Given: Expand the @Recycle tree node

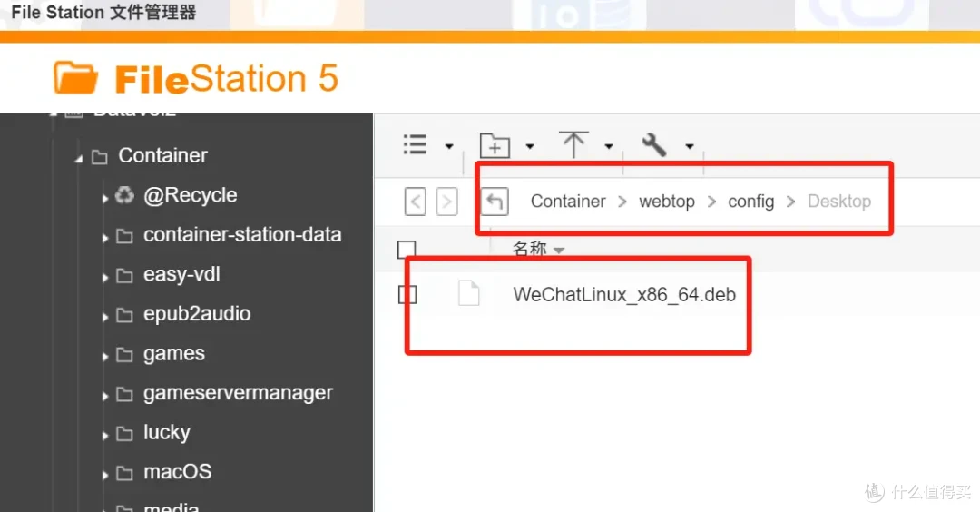Looking at the screenshot, I should 105,199.
